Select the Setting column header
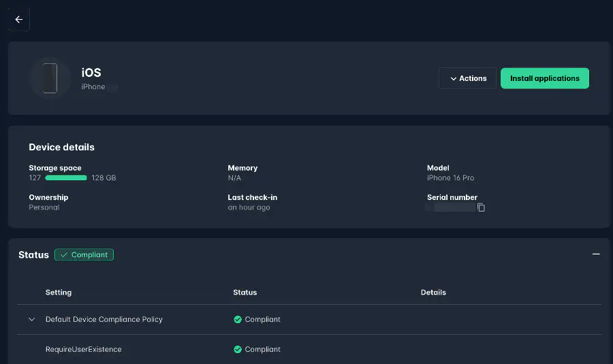The width and height of the screenshot is (613, 364). (x=59, y=293)
